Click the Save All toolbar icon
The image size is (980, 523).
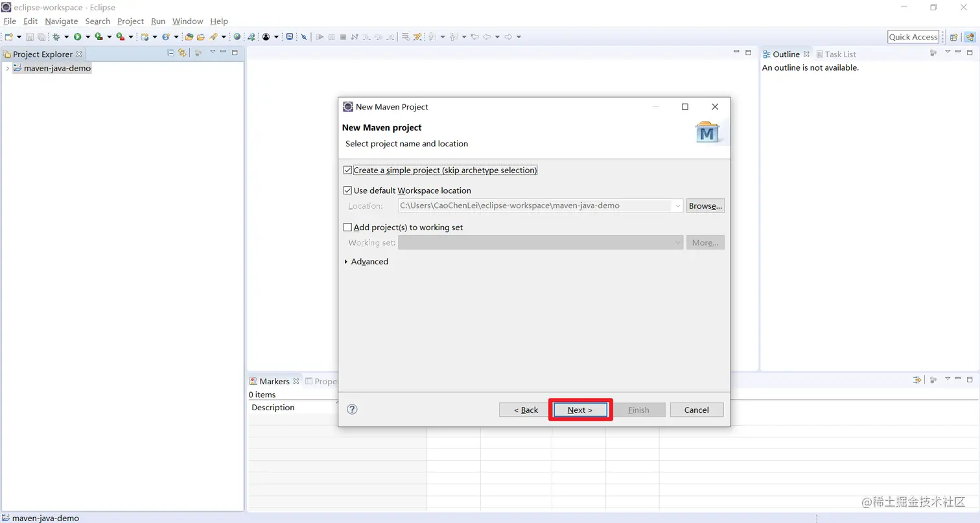point(41,37)
